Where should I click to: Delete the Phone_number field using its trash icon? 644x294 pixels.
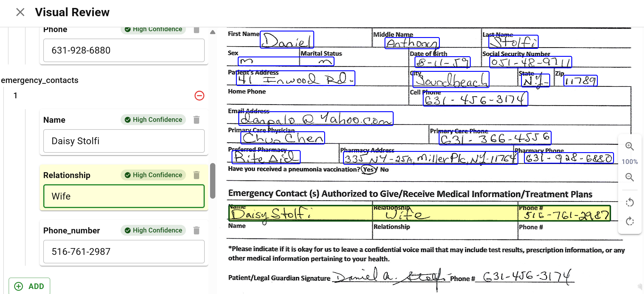[196, 230]
